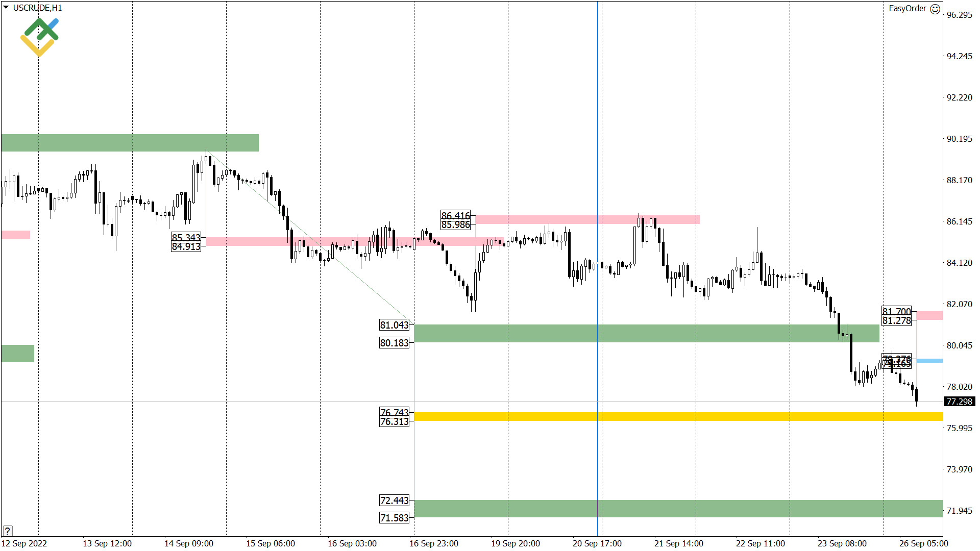Click the LiteFinance logo icon
This screenshot has width=980, height=551.
pos(39,37)
